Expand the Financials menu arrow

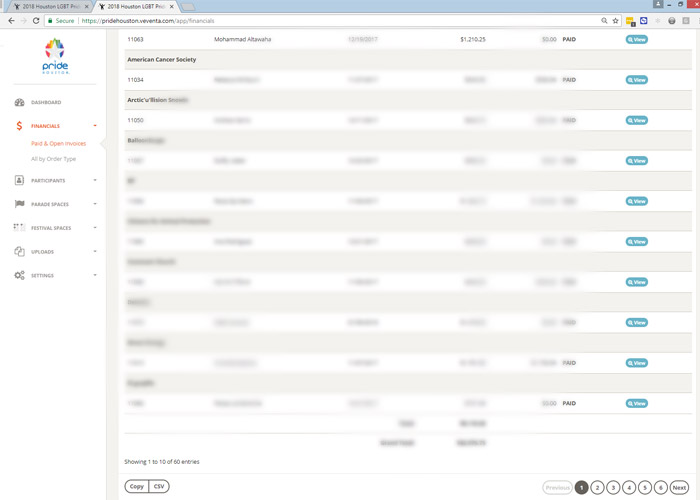tap(95, 126)
